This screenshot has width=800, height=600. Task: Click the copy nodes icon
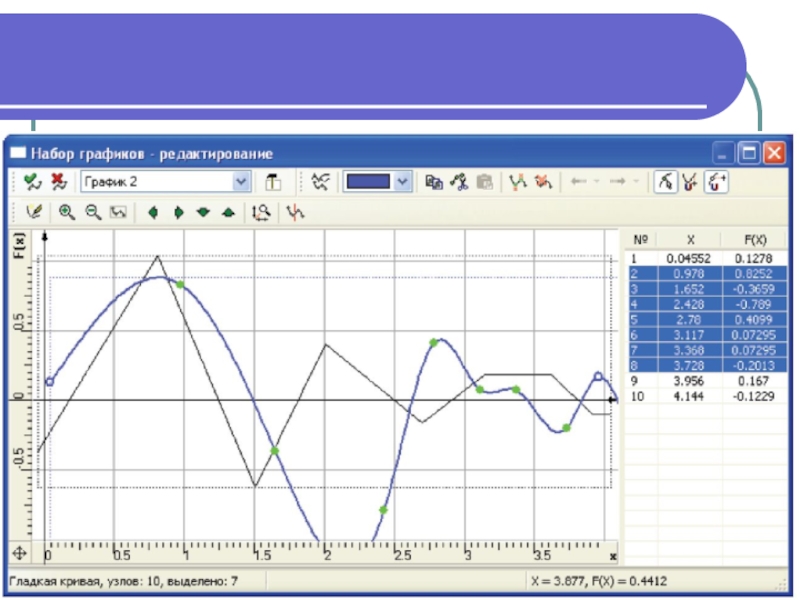pos(434,182)
